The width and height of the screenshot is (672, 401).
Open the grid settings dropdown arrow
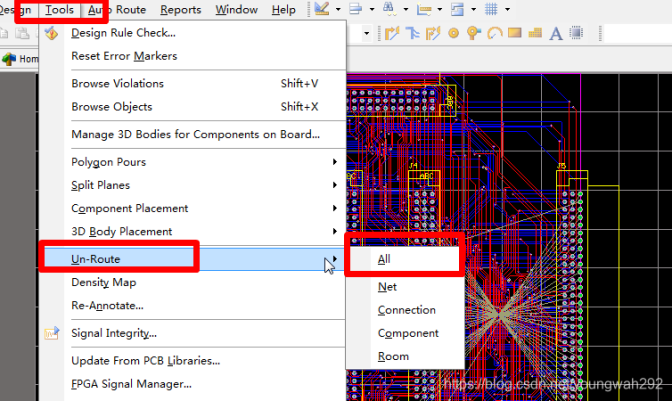pyautogui.click(x=507, y=10)
